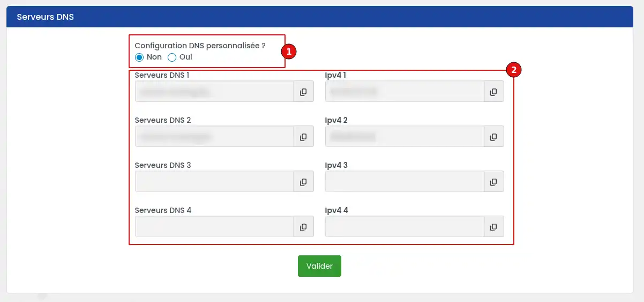Choose Oui for custom DNS configuration
This screenshot has width=644, height=302.
[x=172, y=57]
